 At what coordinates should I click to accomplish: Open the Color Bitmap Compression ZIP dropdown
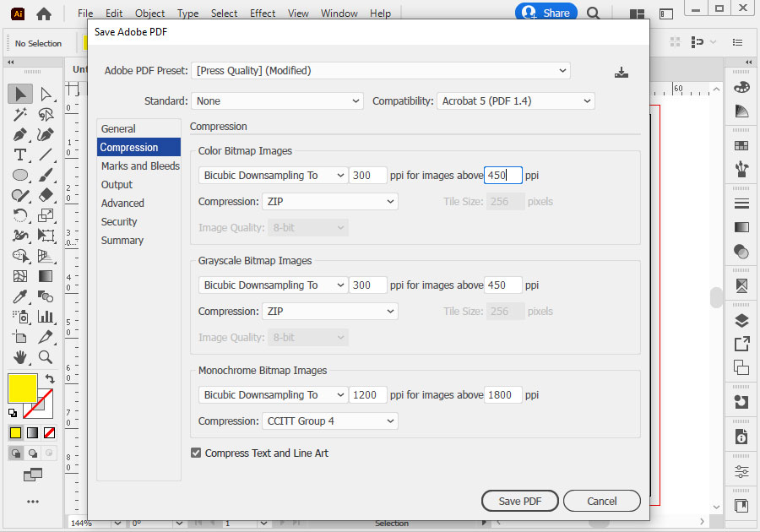click(330, 202)
